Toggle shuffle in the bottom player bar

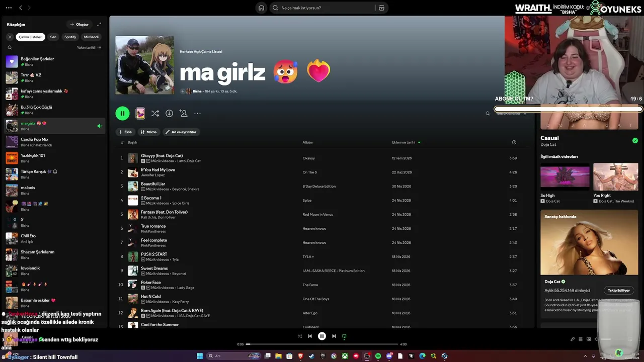point(300,336)
